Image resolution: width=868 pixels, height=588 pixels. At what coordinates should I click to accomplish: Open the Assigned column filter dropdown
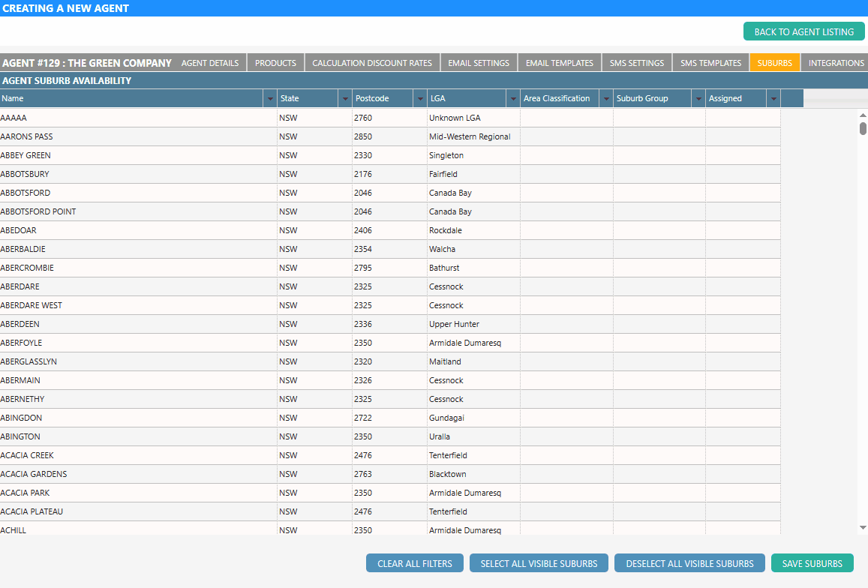[773, 99]
